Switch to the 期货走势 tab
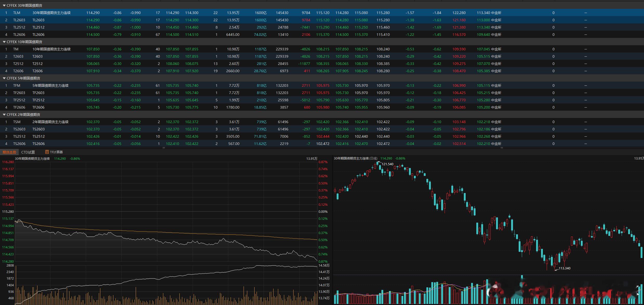644x305 pixels. (x=9, y=152)
